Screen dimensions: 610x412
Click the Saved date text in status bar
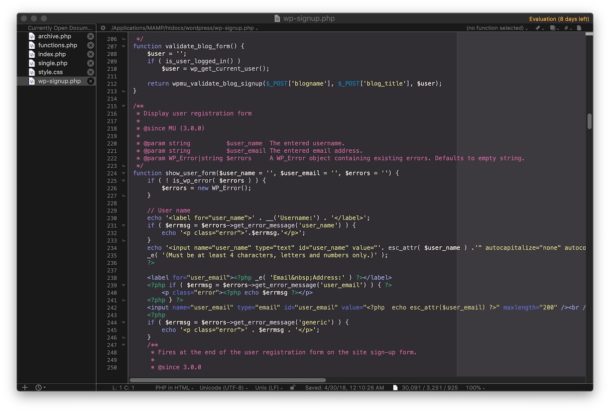pos(344,387)
